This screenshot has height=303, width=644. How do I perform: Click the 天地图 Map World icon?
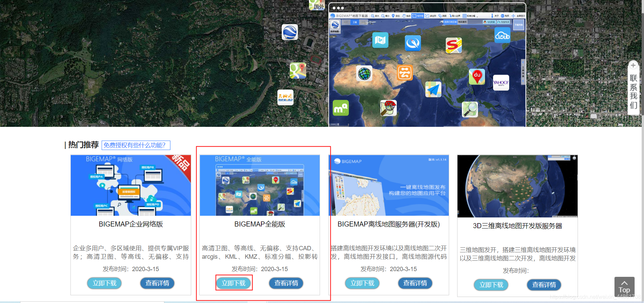pos(285,97)
